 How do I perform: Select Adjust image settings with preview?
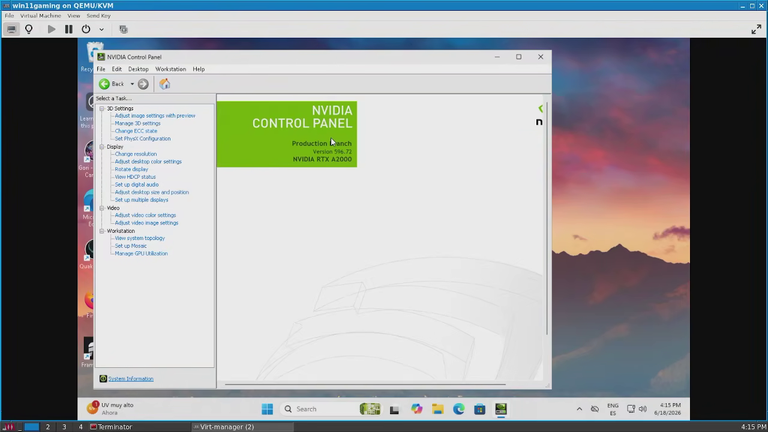tap(155, 116)
